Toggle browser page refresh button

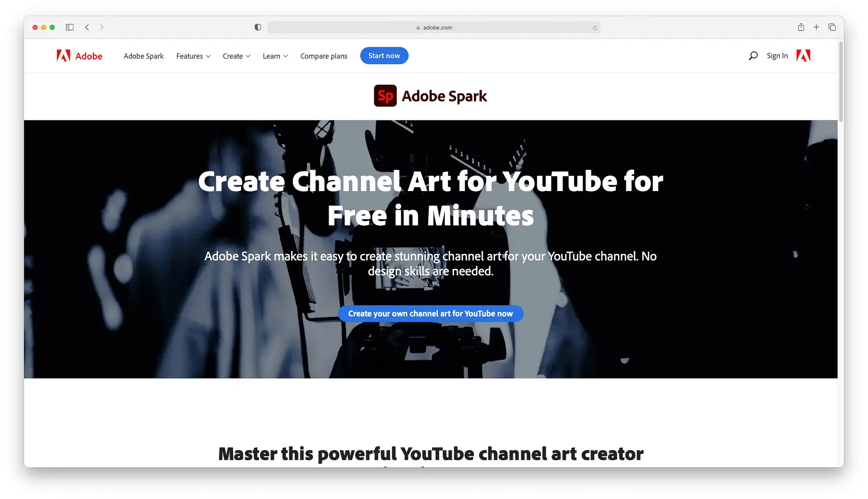coord(595,27)
